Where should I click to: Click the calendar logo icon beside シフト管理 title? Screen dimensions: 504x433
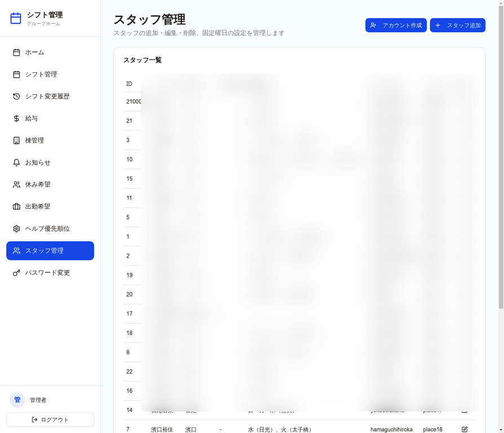[x=16, y=19]
